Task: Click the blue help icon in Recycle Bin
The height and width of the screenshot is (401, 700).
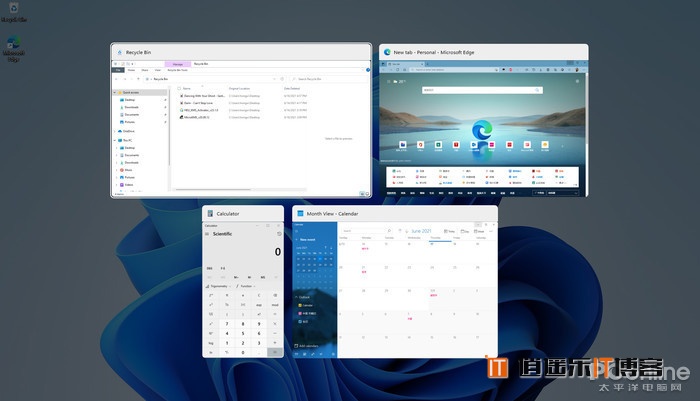Action: click(368, 70)
